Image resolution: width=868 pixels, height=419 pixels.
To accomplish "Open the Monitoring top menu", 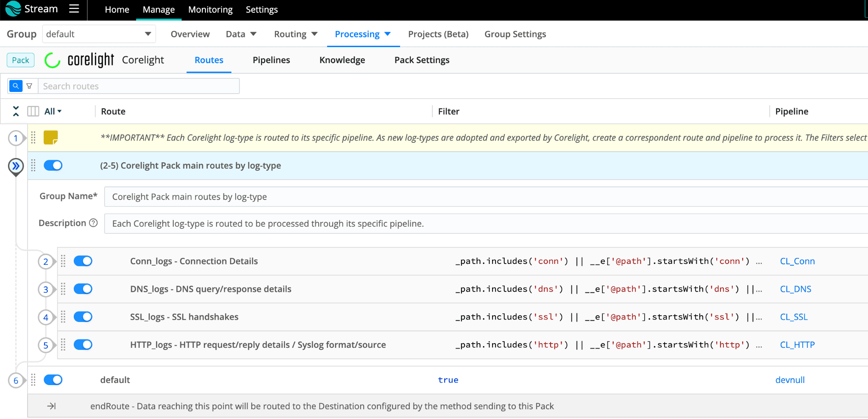I will (x=210, y=9).
